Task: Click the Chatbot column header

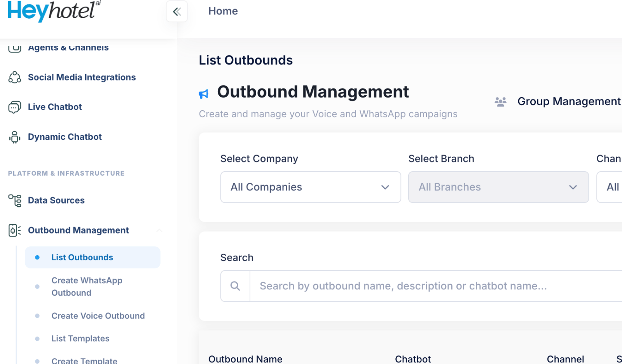Action: pos(413,359)
